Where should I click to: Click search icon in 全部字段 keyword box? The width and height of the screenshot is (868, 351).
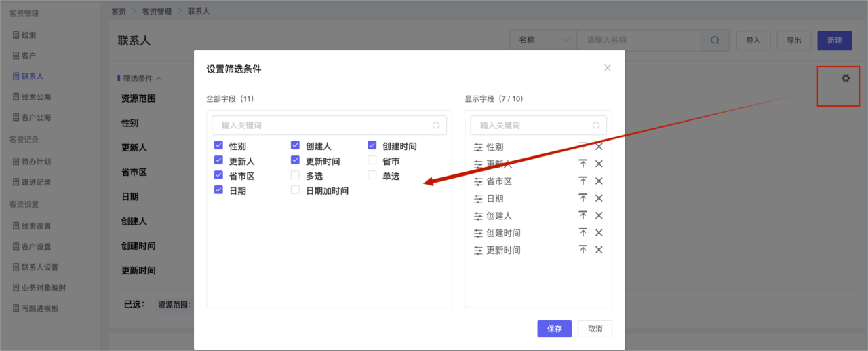pos(436,126)
